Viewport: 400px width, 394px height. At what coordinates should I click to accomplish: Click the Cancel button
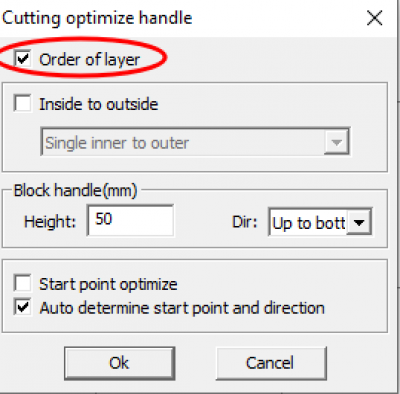271,363
